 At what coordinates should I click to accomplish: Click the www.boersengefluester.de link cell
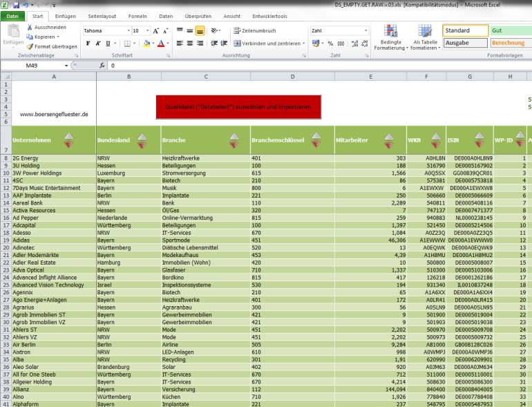(54, 115)
